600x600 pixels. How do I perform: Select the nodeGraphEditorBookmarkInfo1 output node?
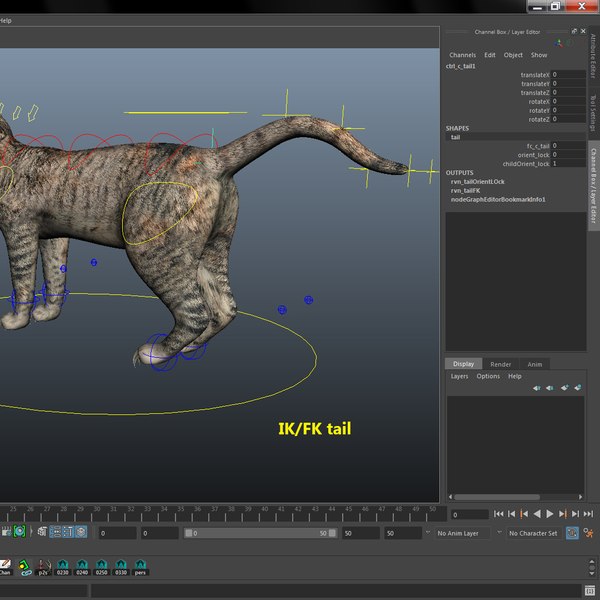498,199
